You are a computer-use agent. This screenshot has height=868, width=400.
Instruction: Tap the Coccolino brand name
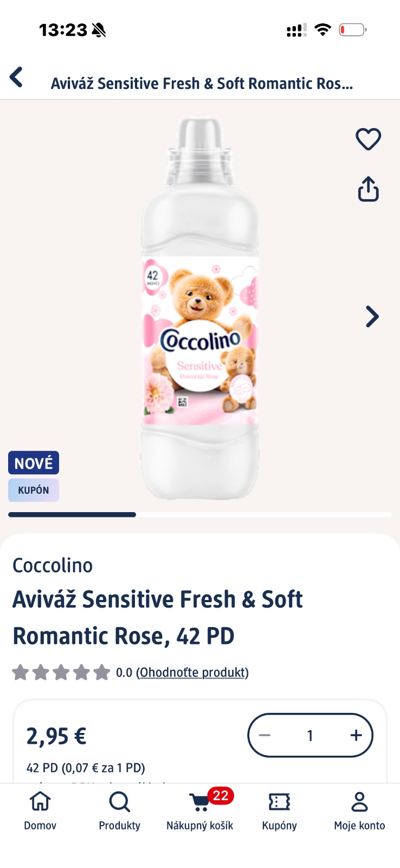pos(53,565)
